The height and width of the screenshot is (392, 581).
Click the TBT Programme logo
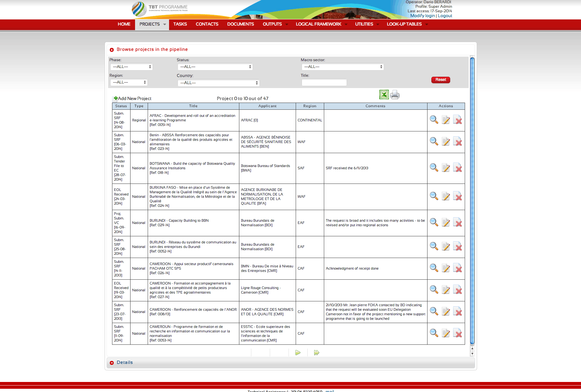pyautogui.click(x=160, y=9)
